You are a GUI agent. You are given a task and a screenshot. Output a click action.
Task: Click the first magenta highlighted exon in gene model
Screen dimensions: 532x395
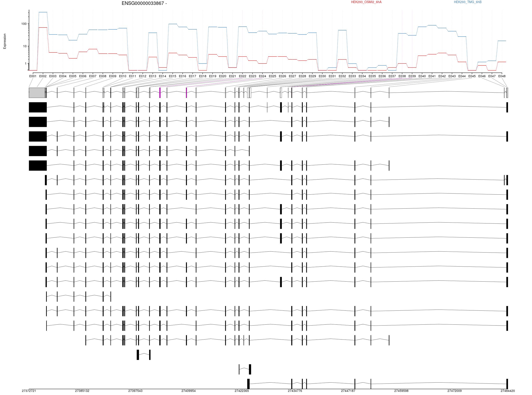tap(160, 93)
